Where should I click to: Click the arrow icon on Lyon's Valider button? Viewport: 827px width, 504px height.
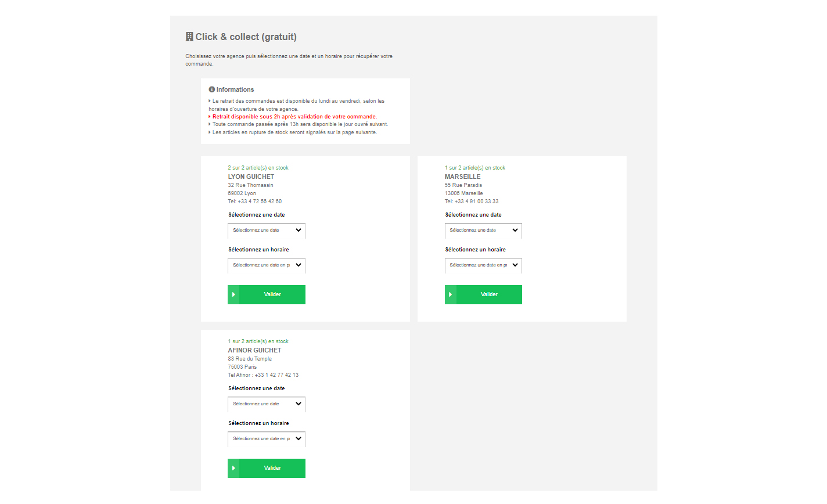[233, 294]
